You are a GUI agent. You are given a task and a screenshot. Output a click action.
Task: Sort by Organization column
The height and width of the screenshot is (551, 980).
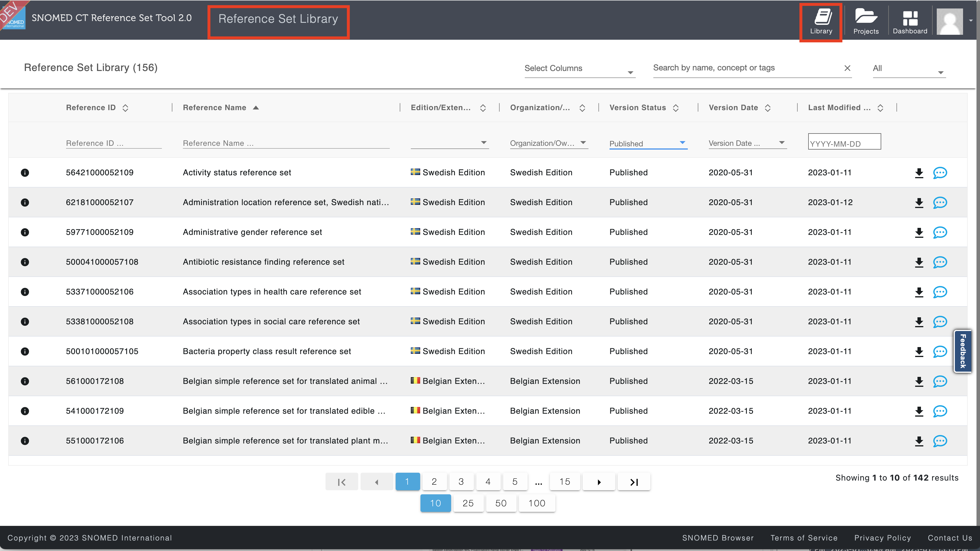582,108
